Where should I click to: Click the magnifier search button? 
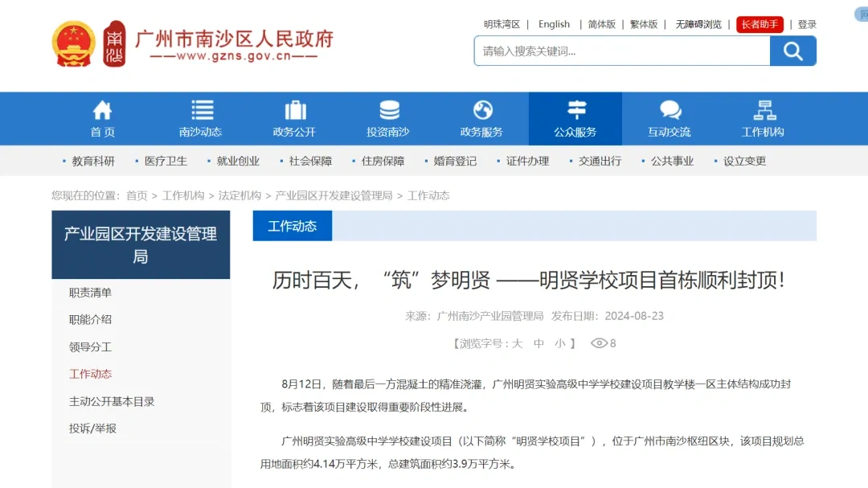[x=792, y=51]
